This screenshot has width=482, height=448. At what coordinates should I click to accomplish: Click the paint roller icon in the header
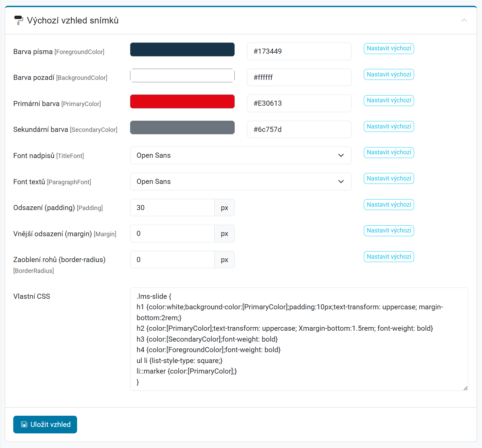[18, 20]
